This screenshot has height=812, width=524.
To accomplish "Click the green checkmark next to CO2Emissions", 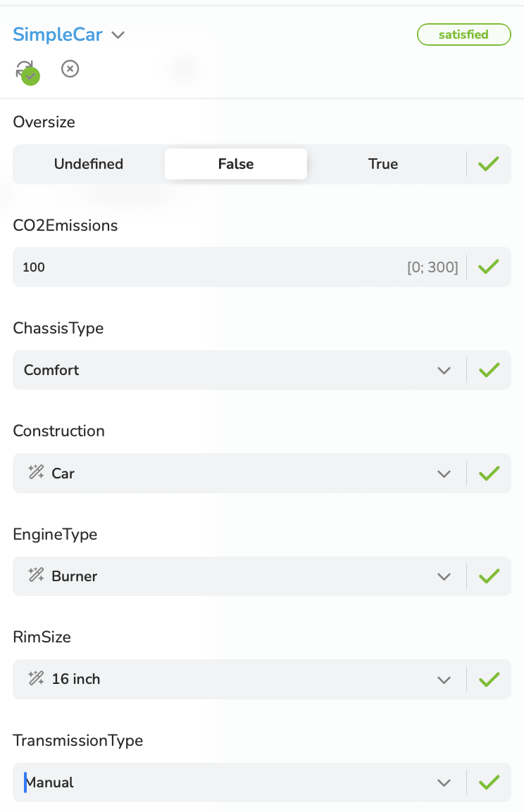I will (x=488, y=267).
